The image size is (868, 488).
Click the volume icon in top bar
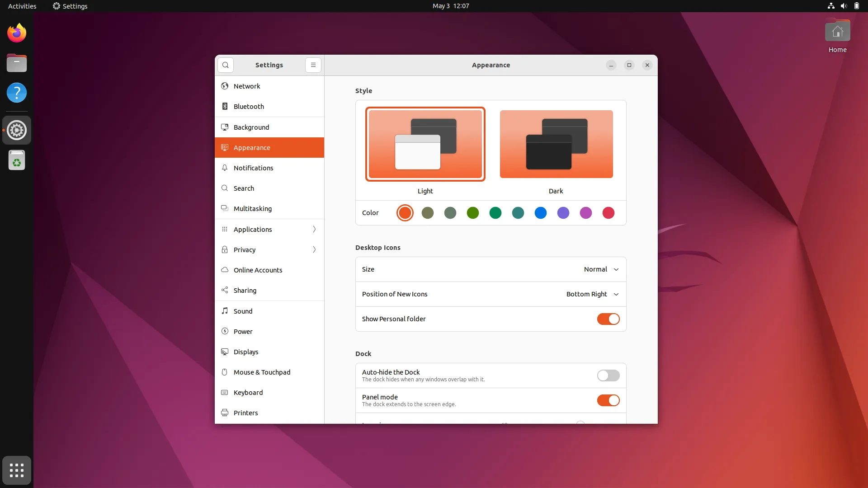tap(844, 6)
